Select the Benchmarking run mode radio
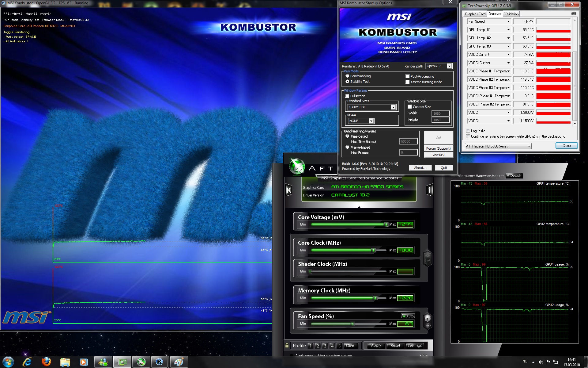This screenshot has width=588, height=368. coord(347,76)
